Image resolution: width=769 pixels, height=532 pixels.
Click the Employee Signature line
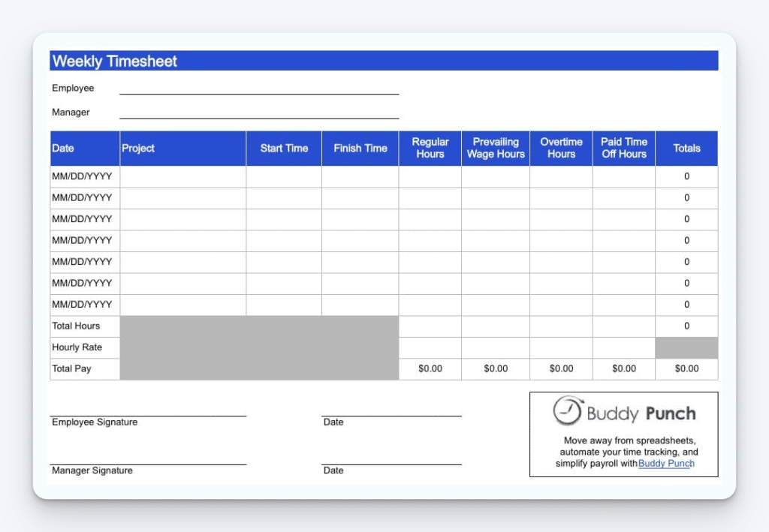147,412
